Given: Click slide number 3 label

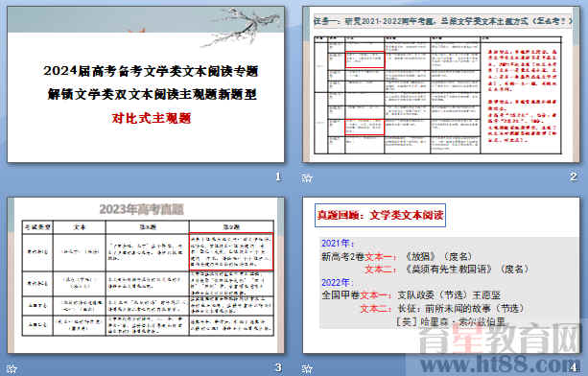Looking at the screenshot, I should pyautogui.click(x=278, y=367).
